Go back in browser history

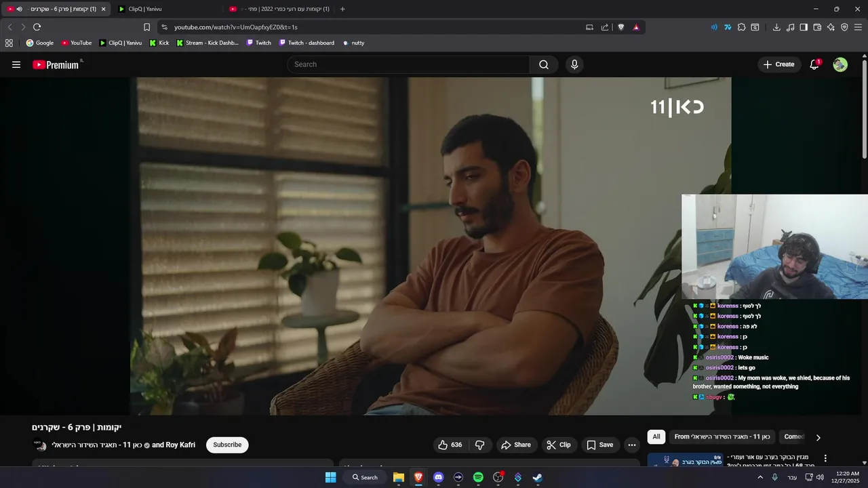tap(9, 27)
